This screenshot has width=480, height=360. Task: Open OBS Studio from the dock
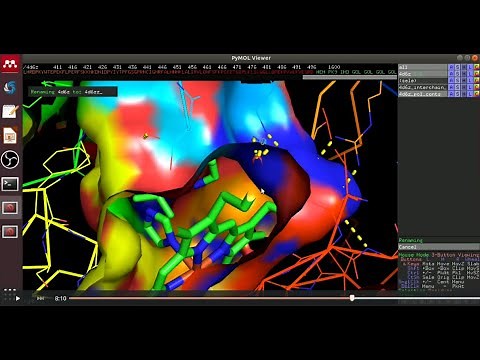pos(10,160)
